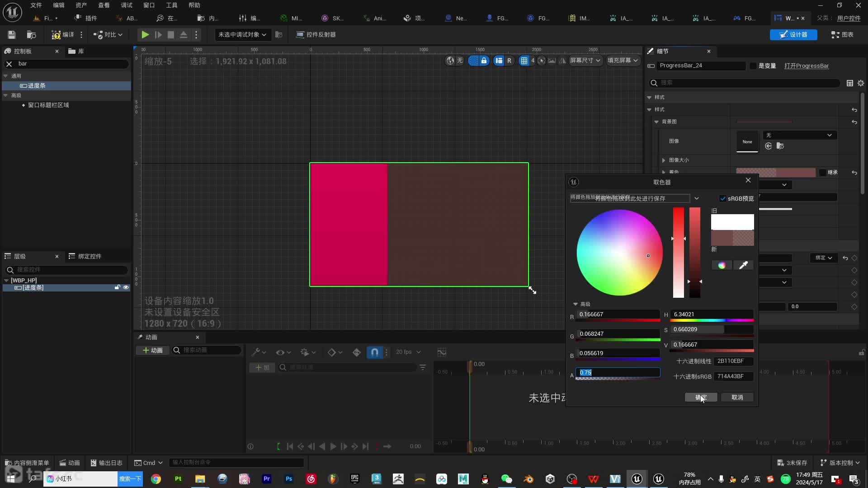This screenshot has height=488, width=868.
Task: Switch to Graph mode
Action: [842, 35]
